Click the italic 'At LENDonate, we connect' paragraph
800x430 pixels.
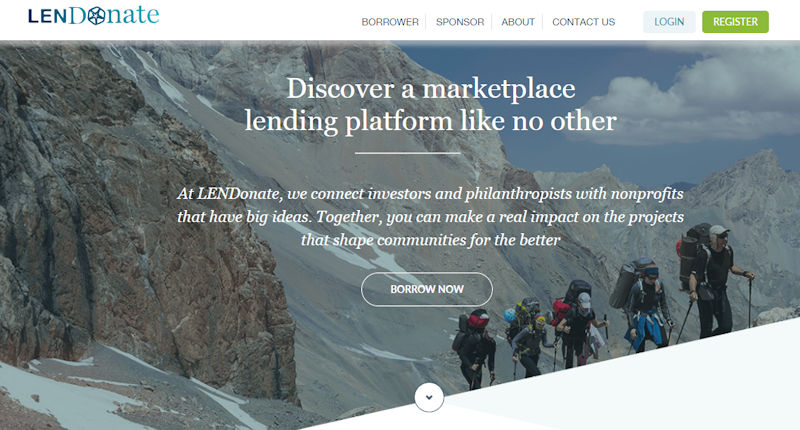[431, 217]
